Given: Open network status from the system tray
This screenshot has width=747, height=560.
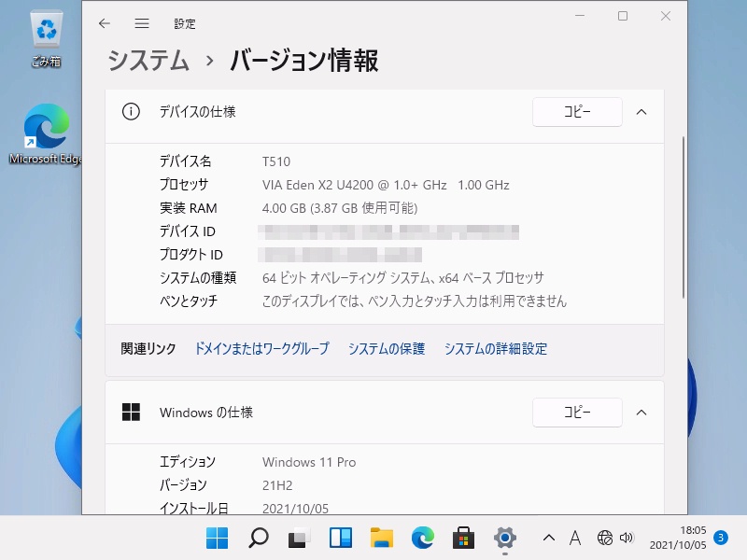Looking at the screenshot, I should pyautogui.click(x=604, y=539).
